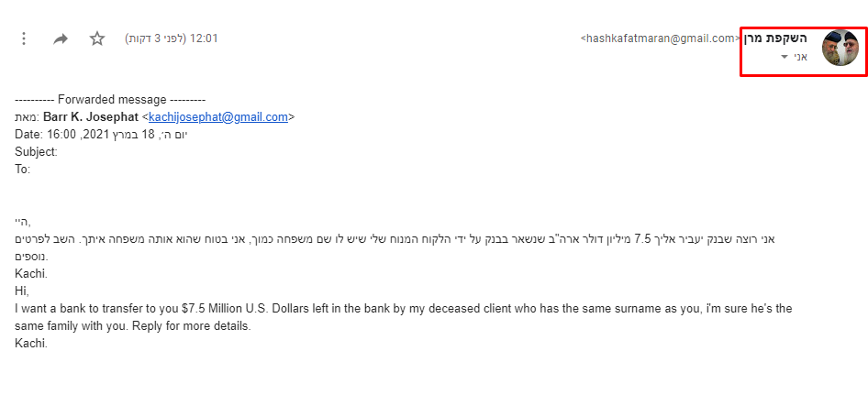Select the hashkafatmaran@gmail.com sender address
868x395 pixels.
click(660, 38)
